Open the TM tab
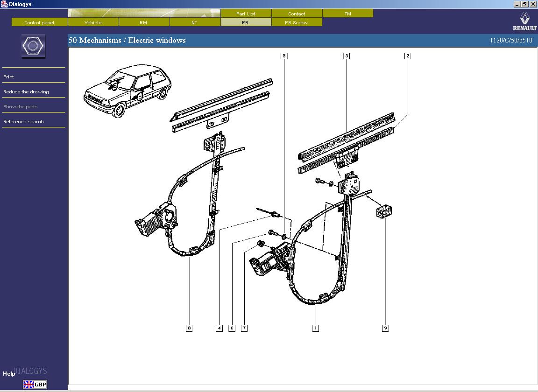 point(347,14)
